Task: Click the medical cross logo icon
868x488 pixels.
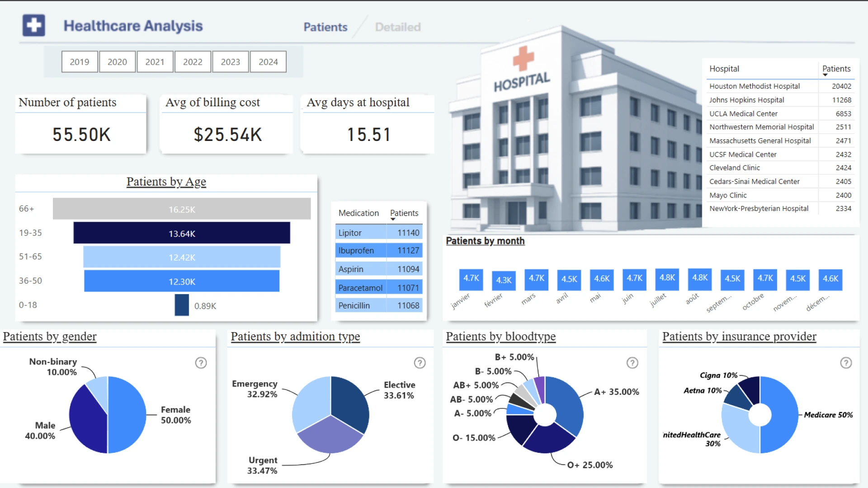Action: [x=34, y=25]
